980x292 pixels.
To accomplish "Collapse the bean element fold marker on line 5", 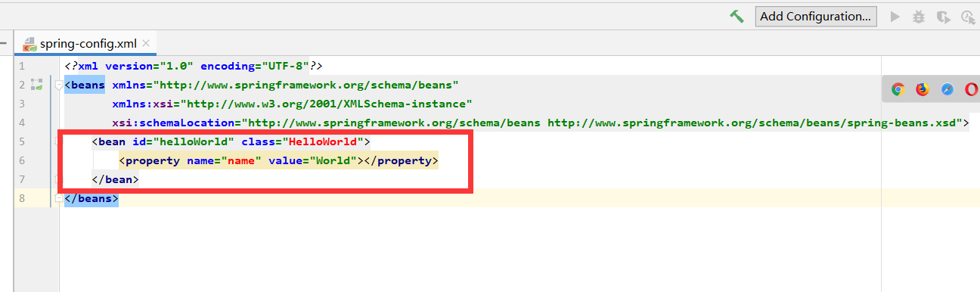I will coord(59,141).
